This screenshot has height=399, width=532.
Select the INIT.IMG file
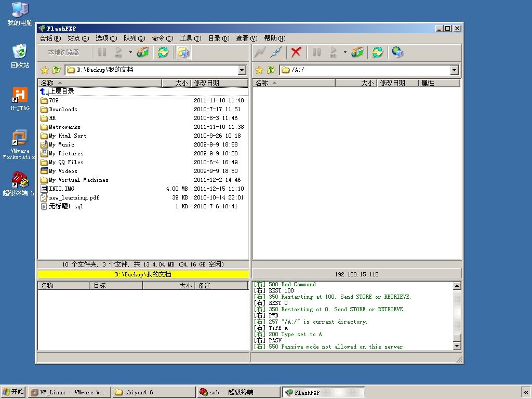click(143, 189)
